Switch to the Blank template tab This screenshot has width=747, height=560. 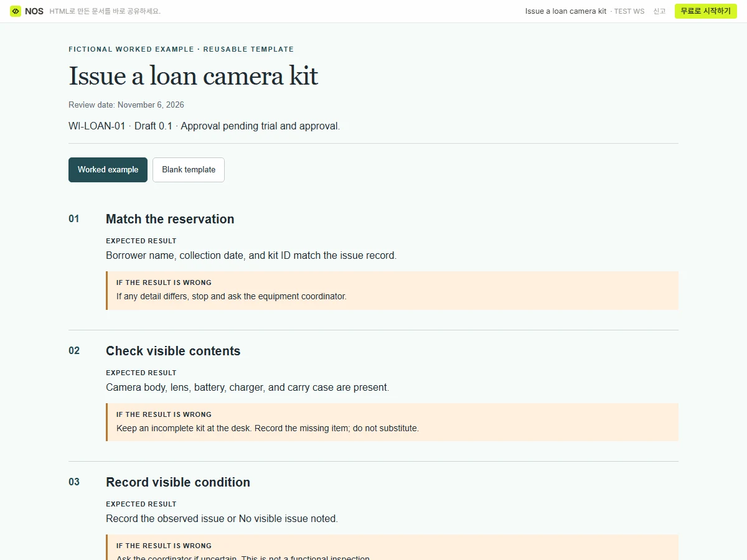point(189,170)
